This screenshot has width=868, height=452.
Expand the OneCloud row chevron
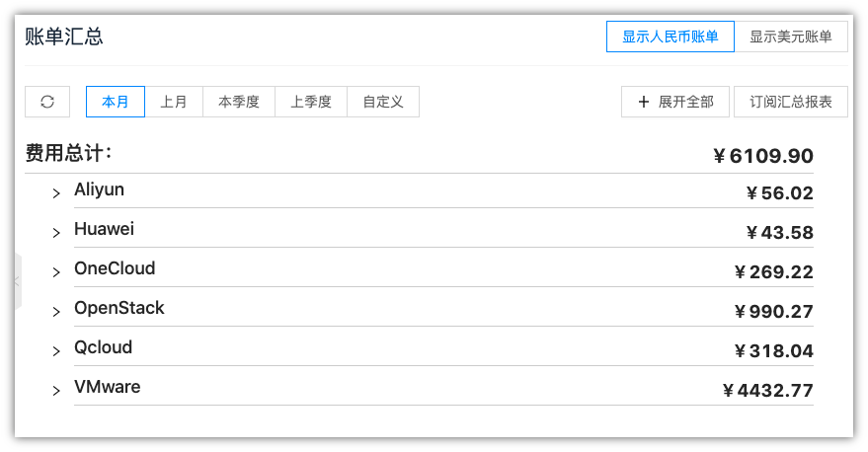56,271
